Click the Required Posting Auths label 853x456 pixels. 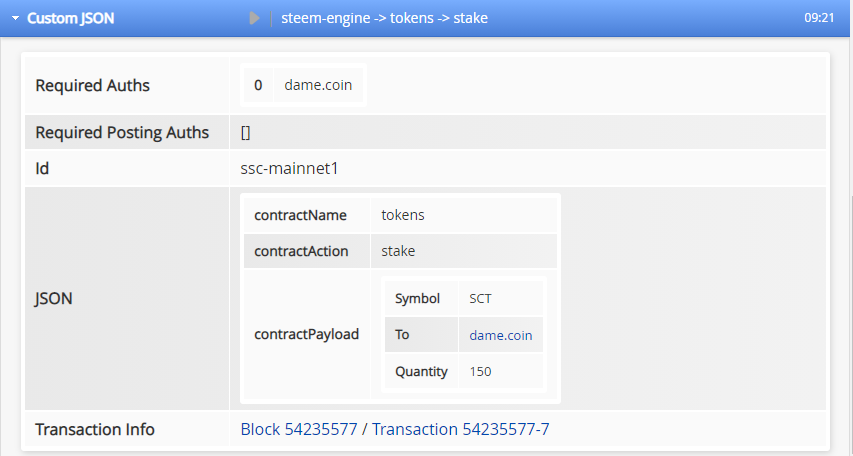122,132
